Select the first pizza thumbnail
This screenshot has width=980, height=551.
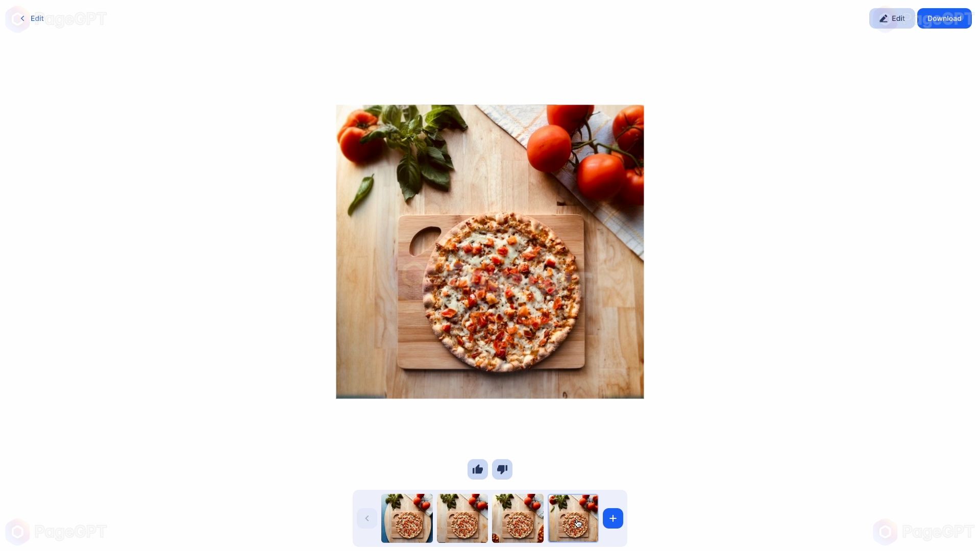(406, 518)
